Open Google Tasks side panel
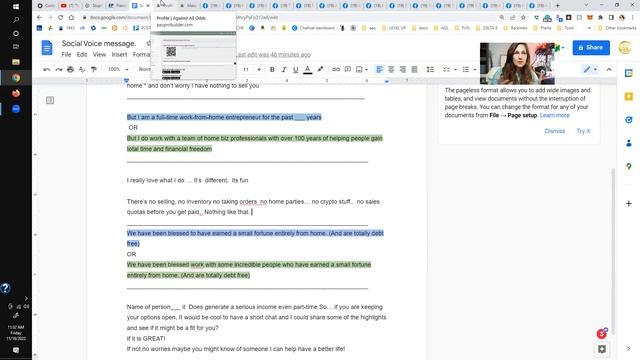 (629, 120)
